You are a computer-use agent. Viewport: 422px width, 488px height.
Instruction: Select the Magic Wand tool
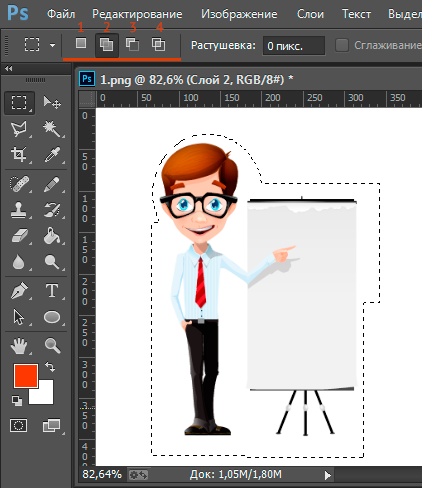click(52, 129)
